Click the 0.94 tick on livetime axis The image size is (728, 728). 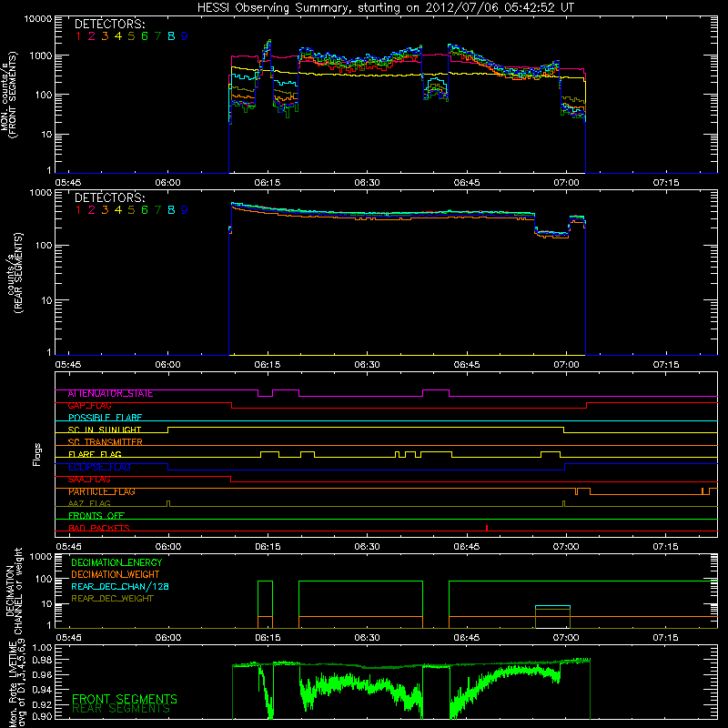pos(42,690)
